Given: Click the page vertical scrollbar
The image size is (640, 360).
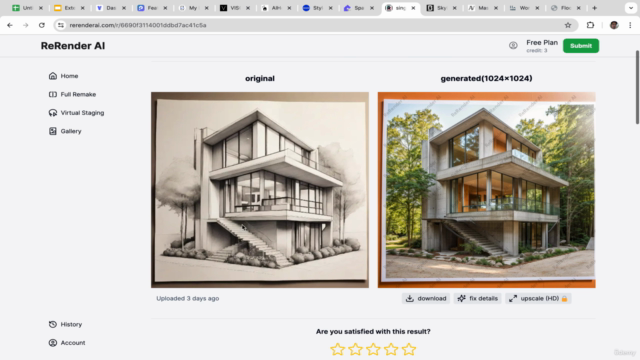Looking at the screenshot, I should (637, 87).
